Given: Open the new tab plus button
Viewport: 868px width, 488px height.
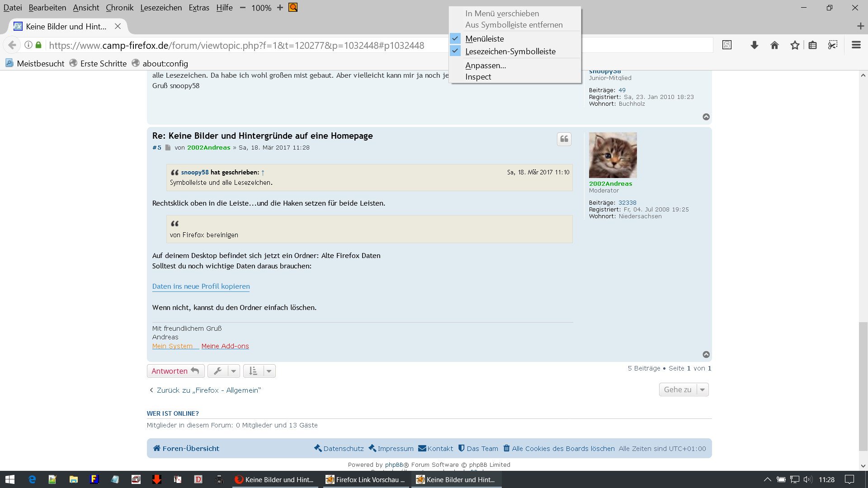Looking at the screenshot, I should click(x=860, y=26).
